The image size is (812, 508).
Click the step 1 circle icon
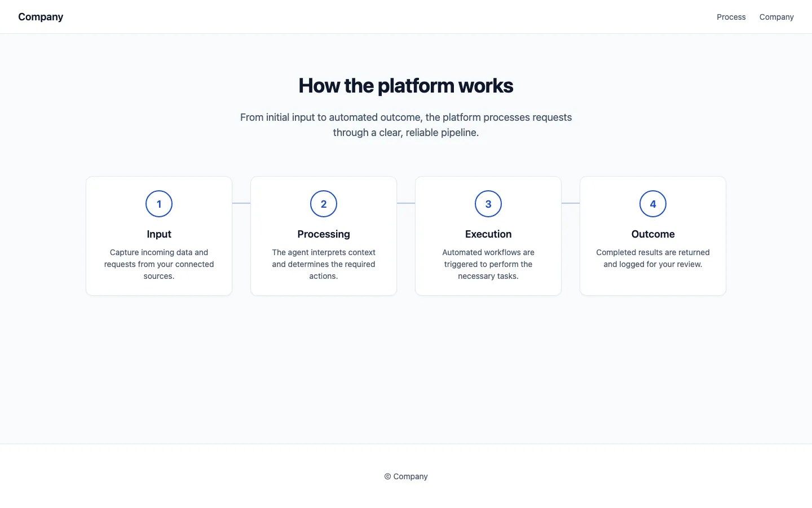(x=159, y=204)
